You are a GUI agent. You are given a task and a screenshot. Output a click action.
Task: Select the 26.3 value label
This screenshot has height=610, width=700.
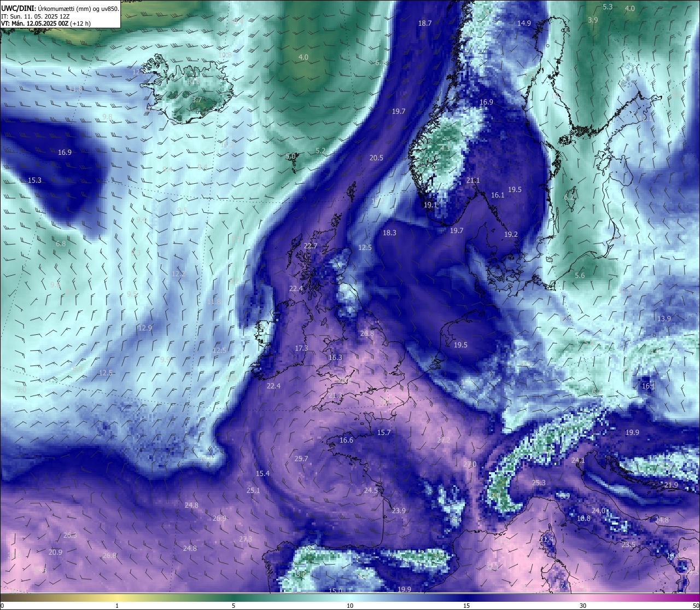(x=70, y=535)
